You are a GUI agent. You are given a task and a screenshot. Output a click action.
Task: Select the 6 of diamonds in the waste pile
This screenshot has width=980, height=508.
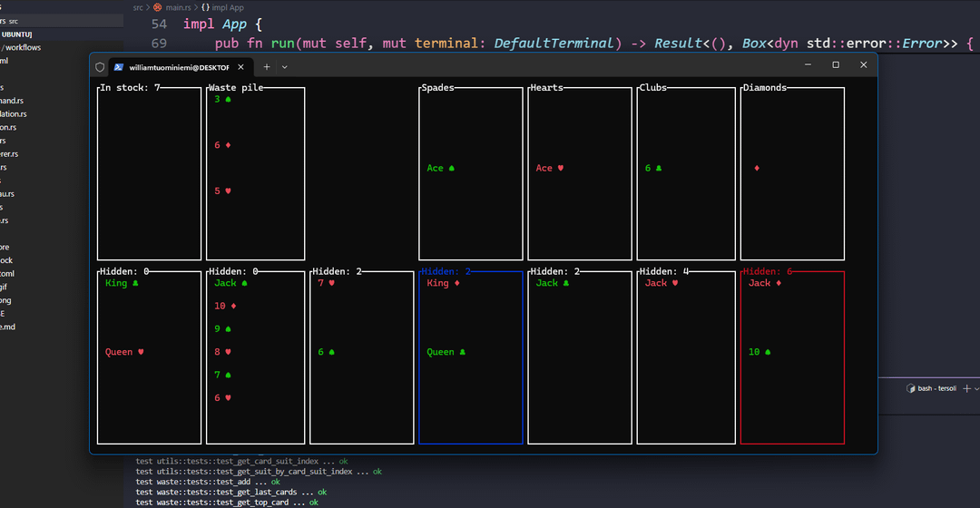click(x=223, y=145)
